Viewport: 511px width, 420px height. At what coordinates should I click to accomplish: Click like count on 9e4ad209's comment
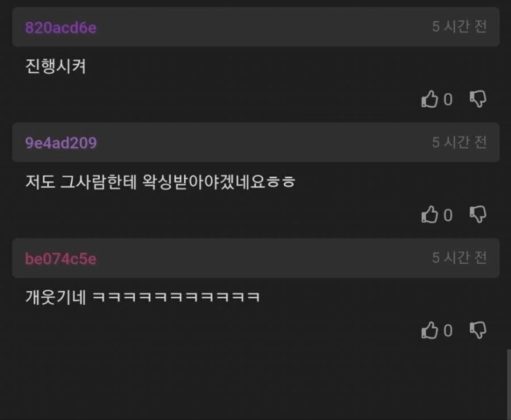[x=448, y=215]
